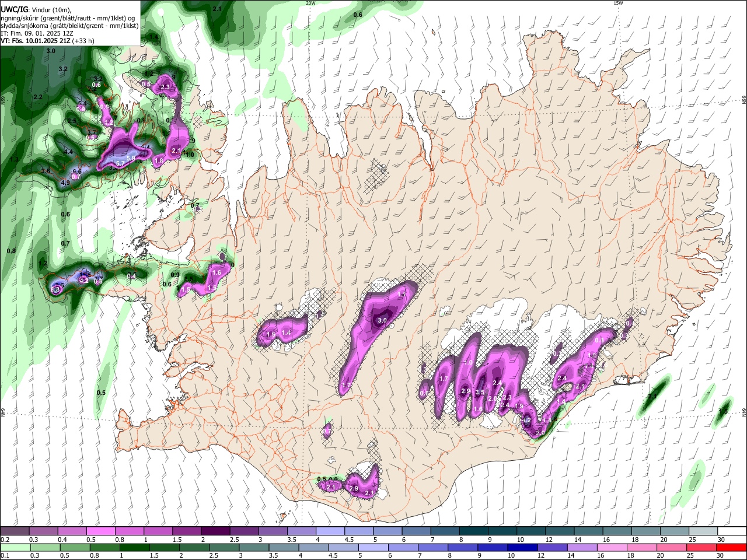Image resolution: width=747 pixels, height=560 pixels.
Task: Pick the lavender snow swatch between 4 and 4.5
Action: (330, 531)
